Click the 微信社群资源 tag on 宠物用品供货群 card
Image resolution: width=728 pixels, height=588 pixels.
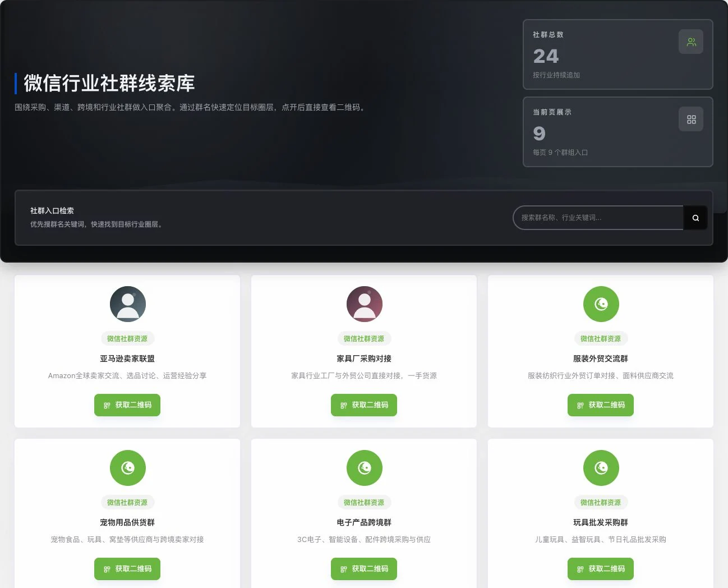click(x=127, y=503)
